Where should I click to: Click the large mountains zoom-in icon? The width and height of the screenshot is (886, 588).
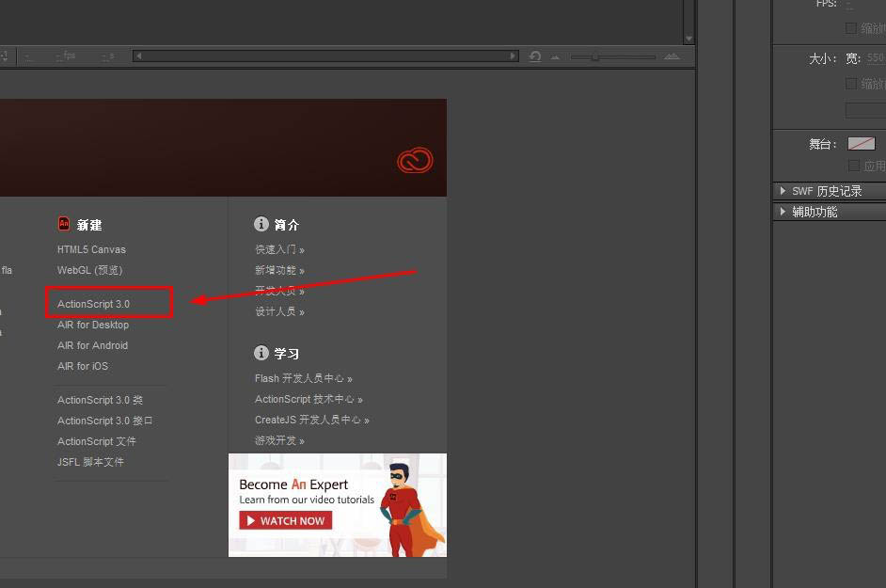coord(672,56)
